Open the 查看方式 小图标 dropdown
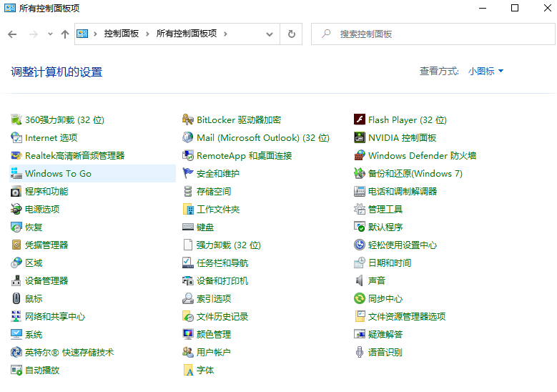 pyautogui.click(x=486, y=72)
